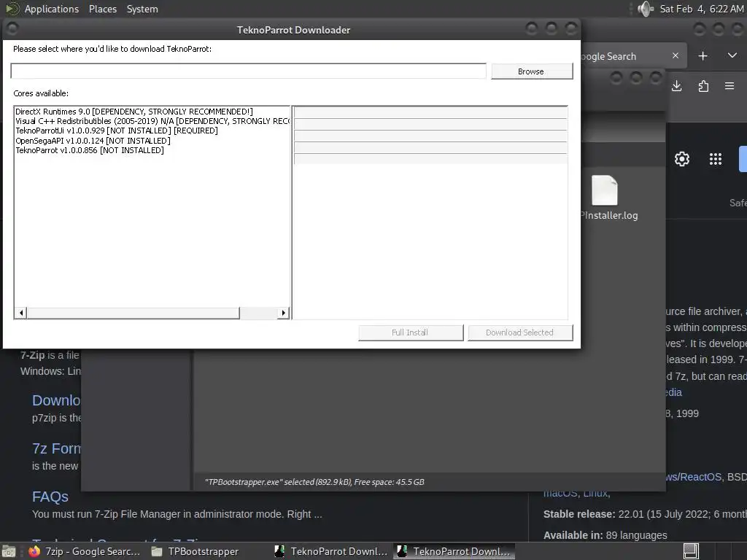Open the ReactOS link in the sidebar
This screenshot has height=560, width=747.
click(x=694, y=477)
